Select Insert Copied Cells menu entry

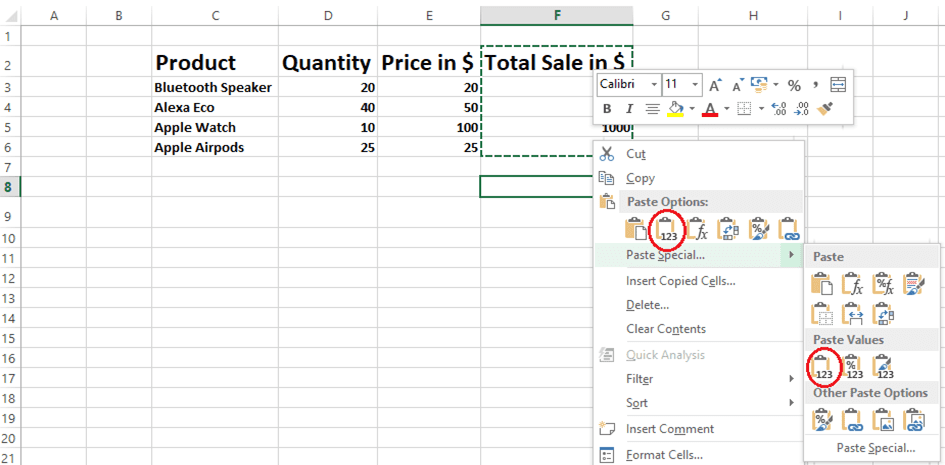tap(680, 281)
